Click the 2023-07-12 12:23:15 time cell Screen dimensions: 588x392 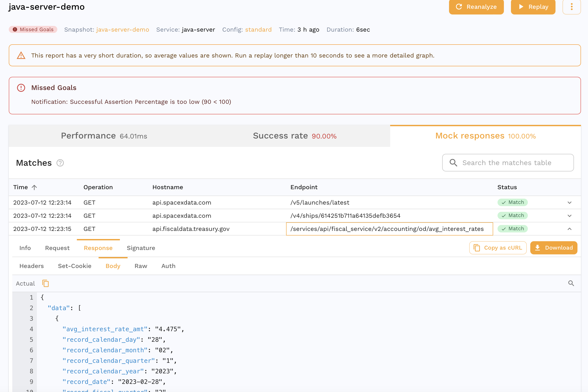coord(42,229)
